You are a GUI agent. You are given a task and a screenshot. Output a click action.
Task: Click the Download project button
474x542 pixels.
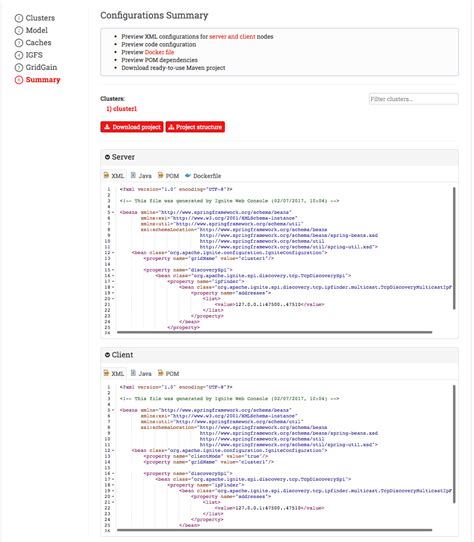[x=132, y=127]
